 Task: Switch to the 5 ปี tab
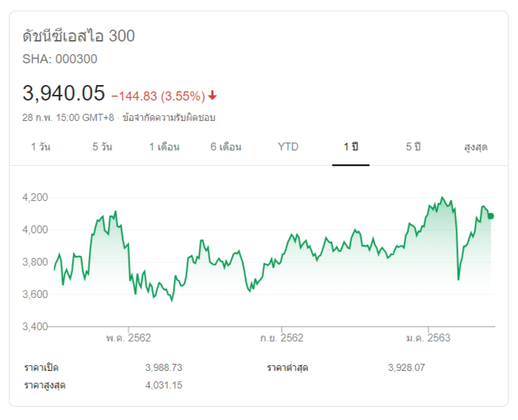click(x=413, y=147)
